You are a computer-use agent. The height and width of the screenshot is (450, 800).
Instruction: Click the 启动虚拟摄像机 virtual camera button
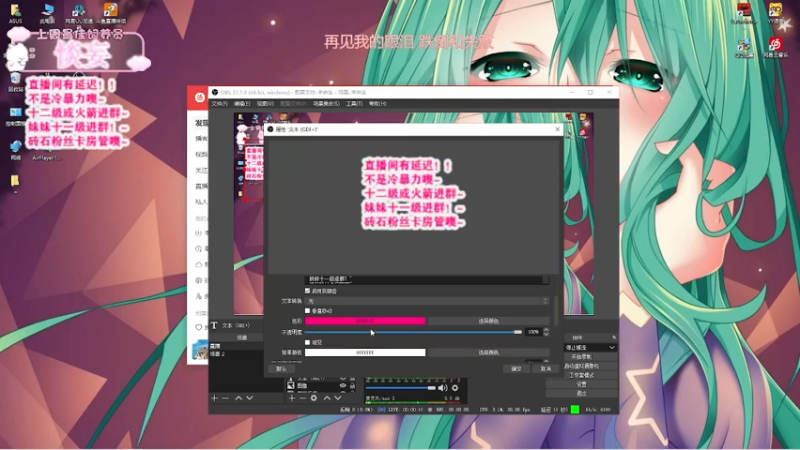[581, 366]
